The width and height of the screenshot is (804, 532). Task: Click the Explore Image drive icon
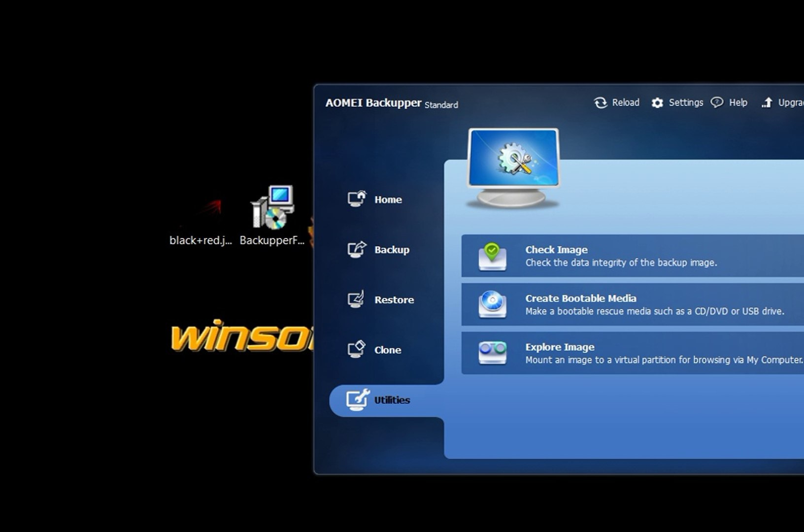[x=492, y=353]
